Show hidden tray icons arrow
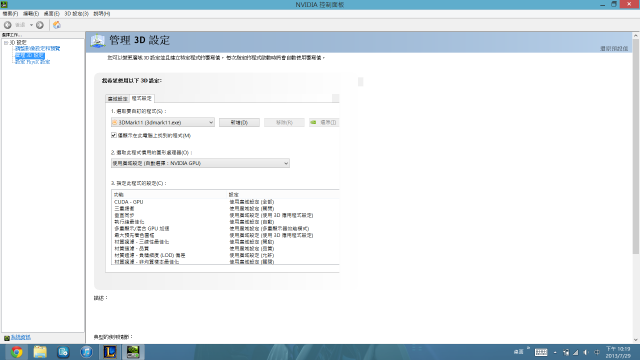The height and width of the screenshot is (360, 640). 555,352
